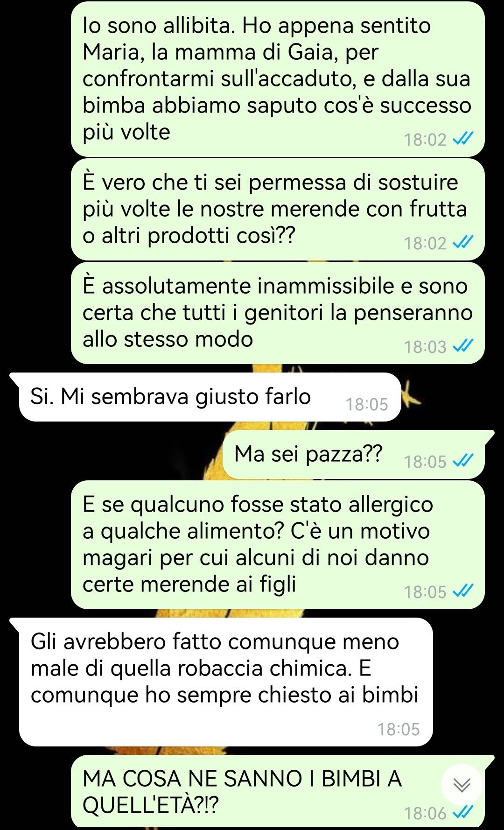Click double check marks on 'Io sono allibita' message

point(463,139)
